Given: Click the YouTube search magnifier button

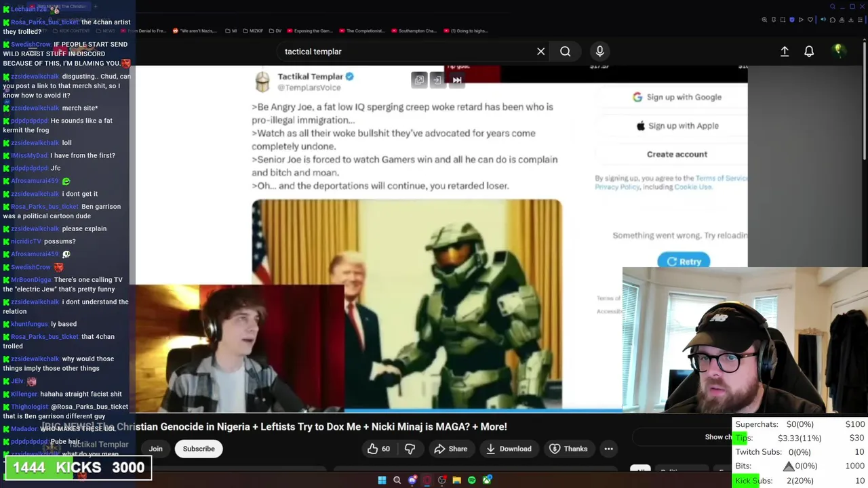Looking at the screenshot, I should pyautogui.click(x=565, y=52).
